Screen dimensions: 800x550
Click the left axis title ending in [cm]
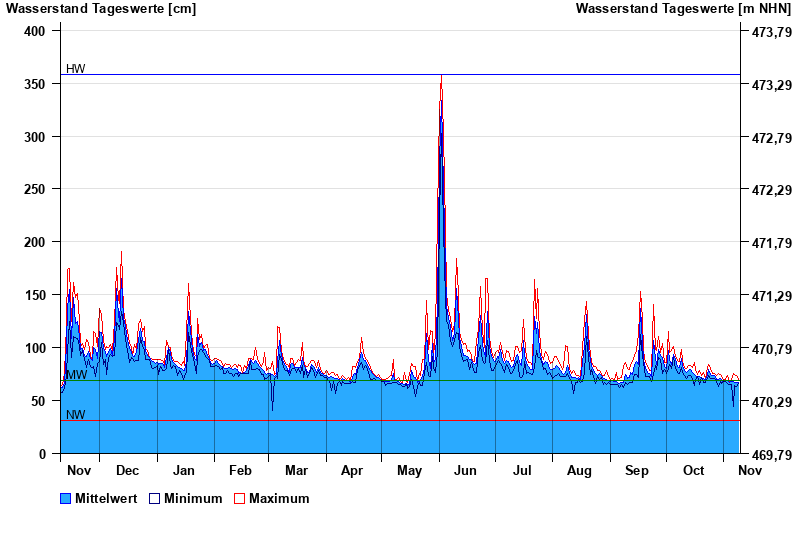pyautogui.click(x=100, y=9)
